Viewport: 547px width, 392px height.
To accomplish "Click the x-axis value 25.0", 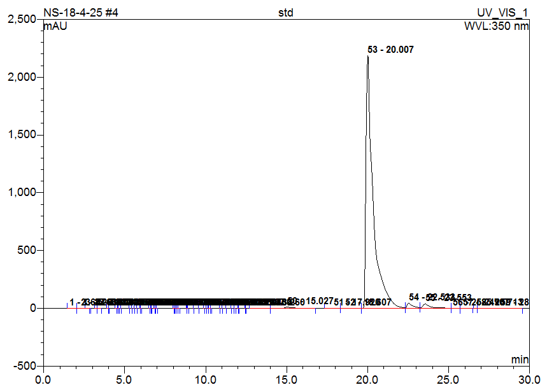I will tap(448, 379).
